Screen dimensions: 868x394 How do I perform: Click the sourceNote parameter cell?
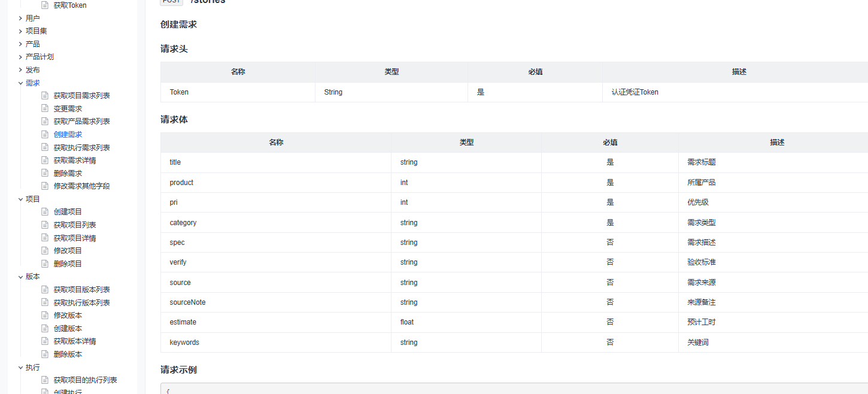click(x=276, y=302)
